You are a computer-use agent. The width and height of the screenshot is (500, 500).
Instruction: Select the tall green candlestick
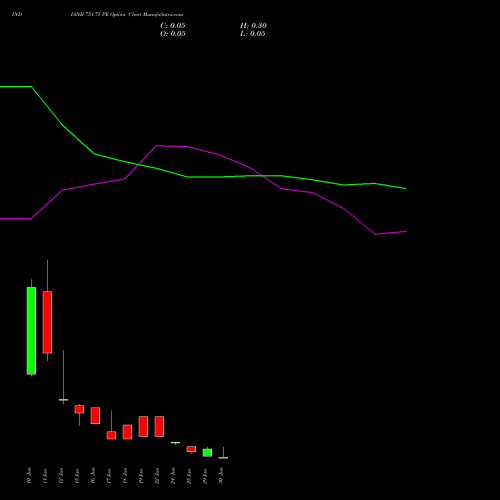coord(31,330)
